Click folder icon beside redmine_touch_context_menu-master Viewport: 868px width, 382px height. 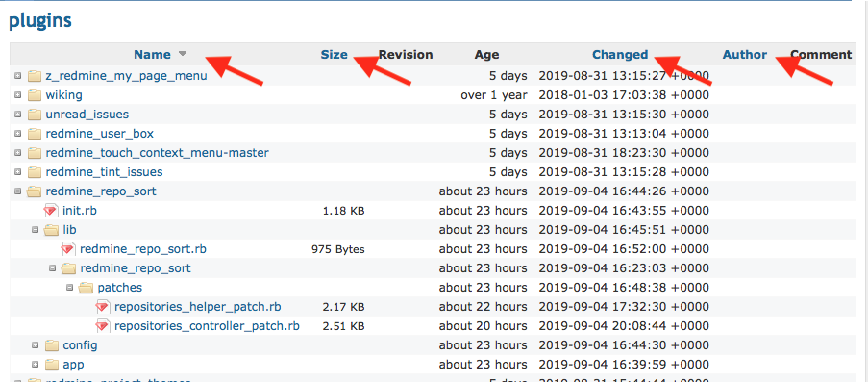(x=35, y=153)
